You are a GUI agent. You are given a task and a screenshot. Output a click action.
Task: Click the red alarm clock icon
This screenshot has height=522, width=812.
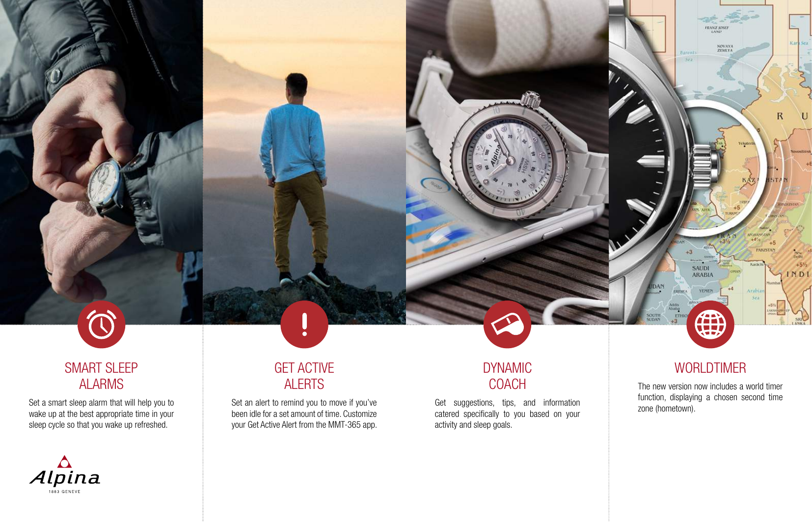click(101, 325)
